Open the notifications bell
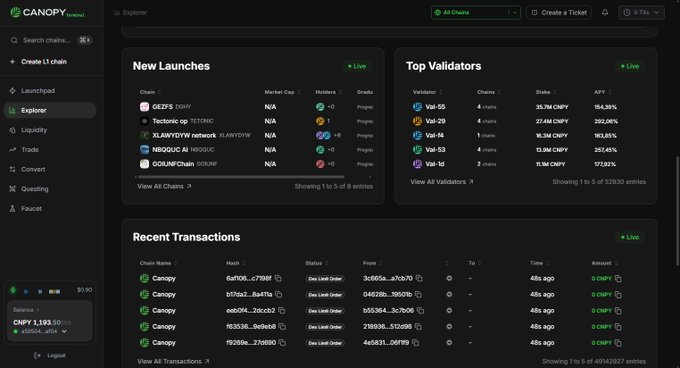This screenshot has width=680, height=368. (x=605, y=13)
